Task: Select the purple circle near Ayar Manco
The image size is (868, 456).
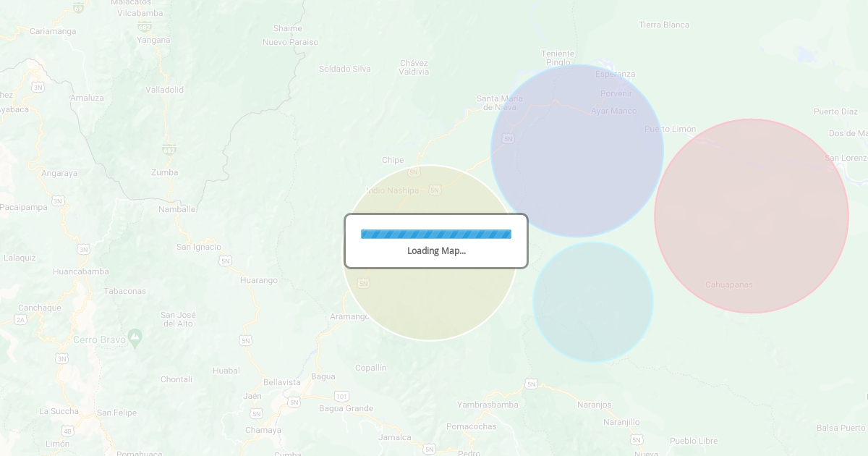Action: click(577, 151)
